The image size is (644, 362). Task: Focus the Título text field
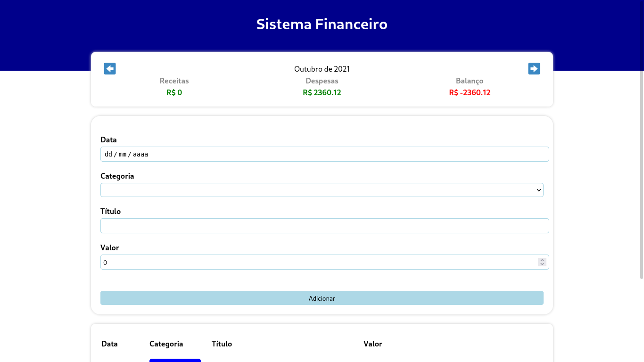(324, 225)
